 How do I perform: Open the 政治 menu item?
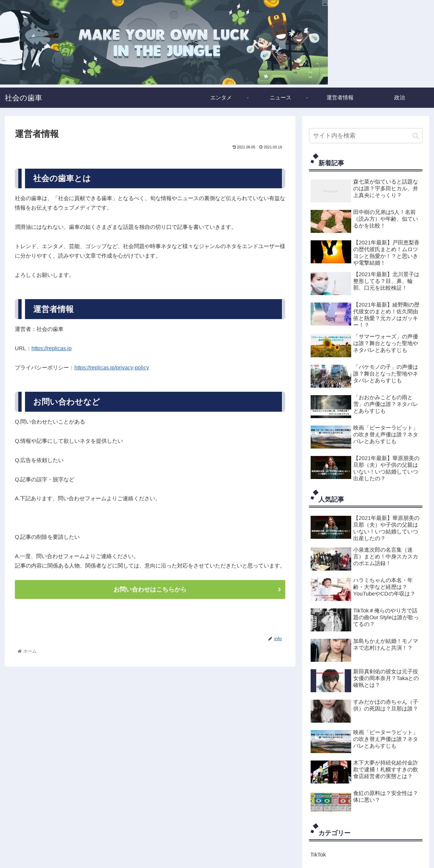click(x=399, y=98)
